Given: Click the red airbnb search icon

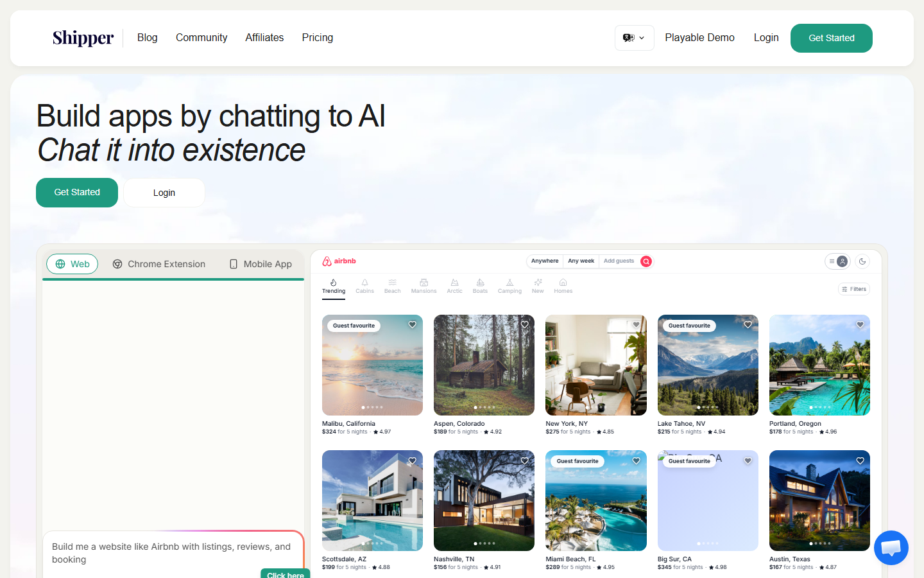Looking at the screenshot, I should click(x=646, y=261).
